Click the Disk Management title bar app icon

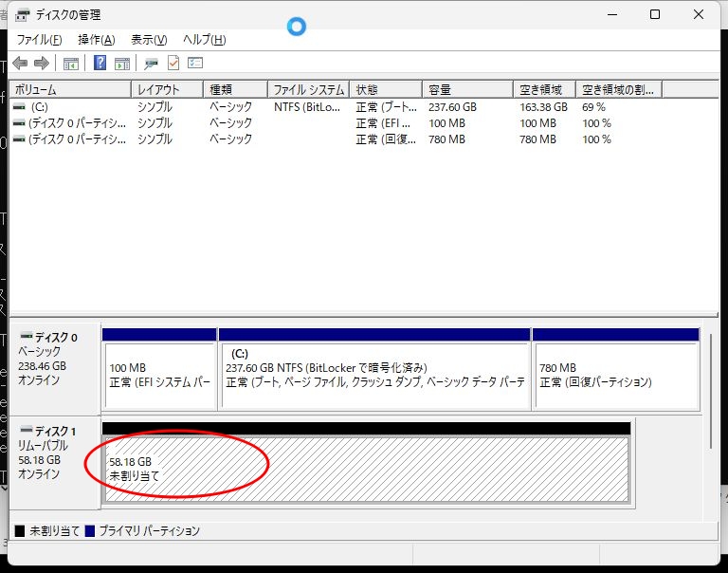click(x=23, y=15)
